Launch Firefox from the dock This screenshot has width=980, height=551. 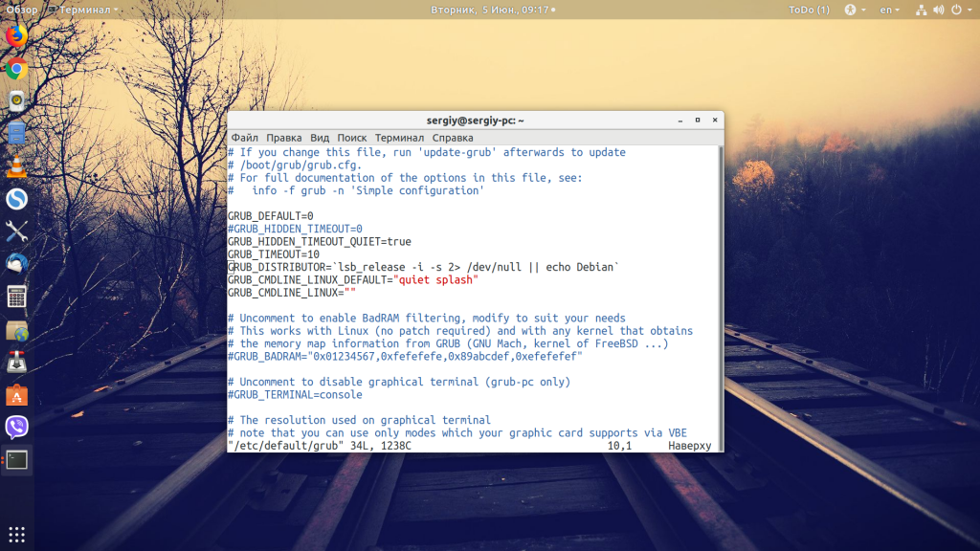[14, 38]
